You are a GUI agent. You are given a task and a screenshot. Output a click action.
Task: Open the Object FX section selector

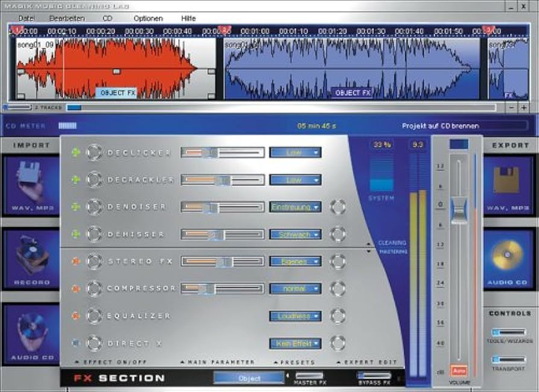click(249, 378)
